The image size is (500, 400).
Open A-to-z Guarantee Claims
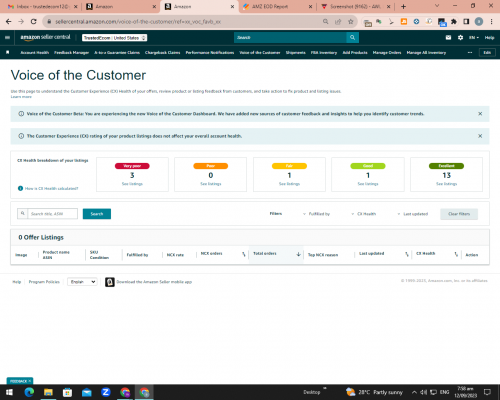117,53
